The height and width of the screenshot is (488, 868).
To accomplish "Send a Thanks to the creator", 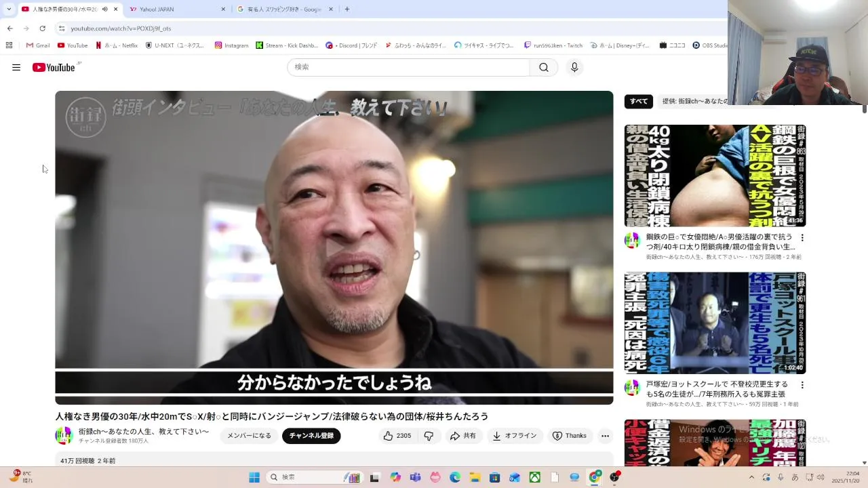I will pyautogui.click(x=570, y=436).
